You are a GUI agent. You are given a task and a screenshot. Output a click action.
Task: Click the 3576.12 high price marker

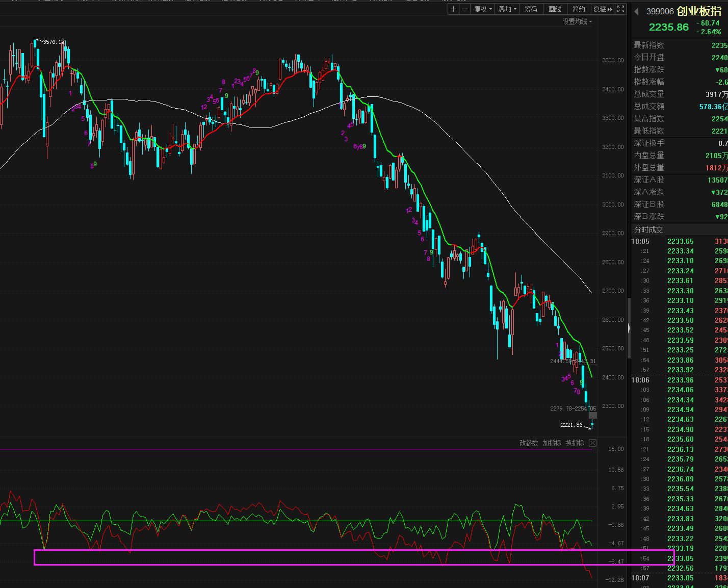point(54,42)
